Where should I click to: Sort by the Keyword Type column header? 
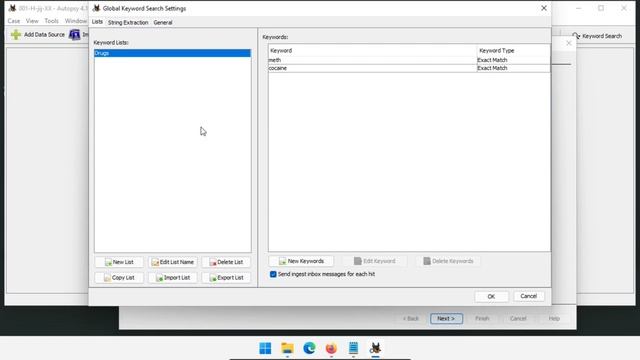click(513, 51)
